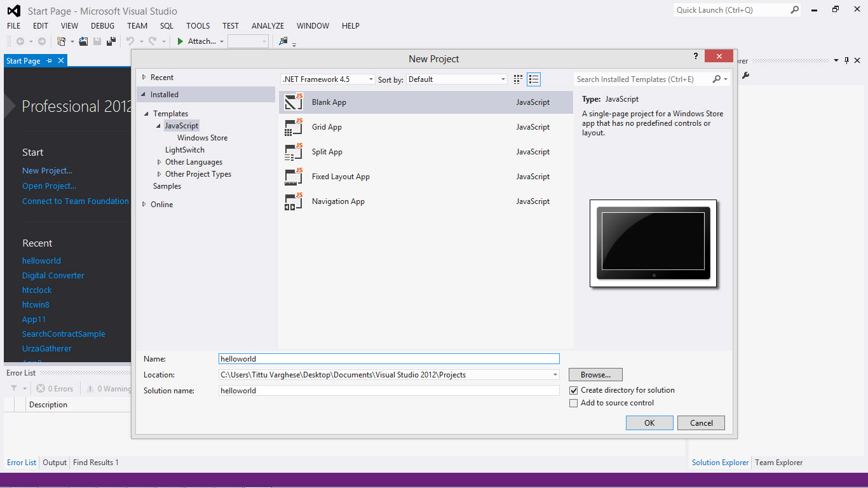Click the 0 Errors filter in Error List
This screenshot has height=488, width=868.
(x=55, y=388)
